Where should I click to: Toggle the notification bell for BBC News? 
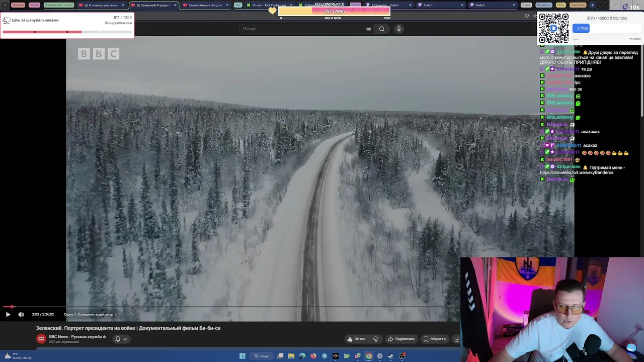click(x=118, y=339)
